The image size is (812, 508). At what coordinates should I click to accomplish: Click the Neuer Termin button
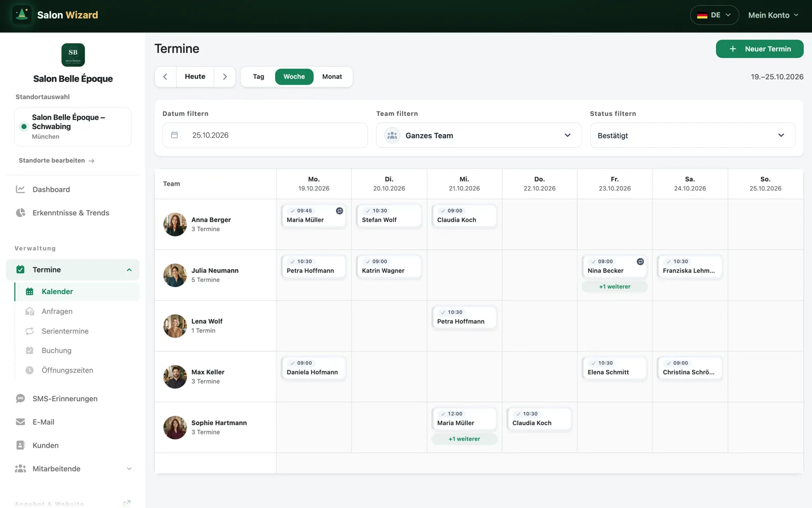(760, 49)
